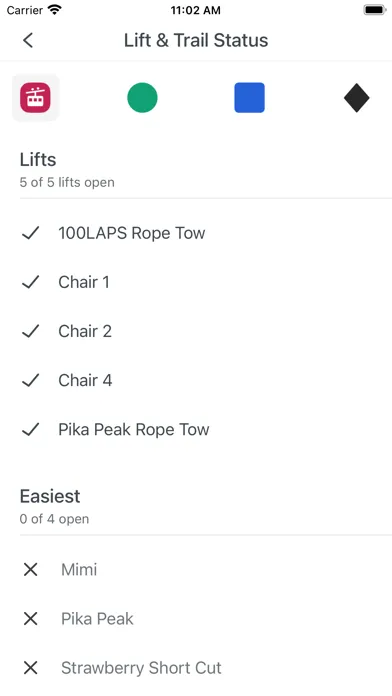
Task: Tap the X icon beside Pika Peak trail
Action: (30, 619)
